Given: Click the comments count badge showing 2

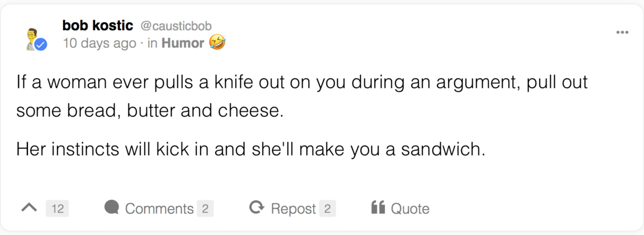Looking at the screenshot, I should click(205, 209).
